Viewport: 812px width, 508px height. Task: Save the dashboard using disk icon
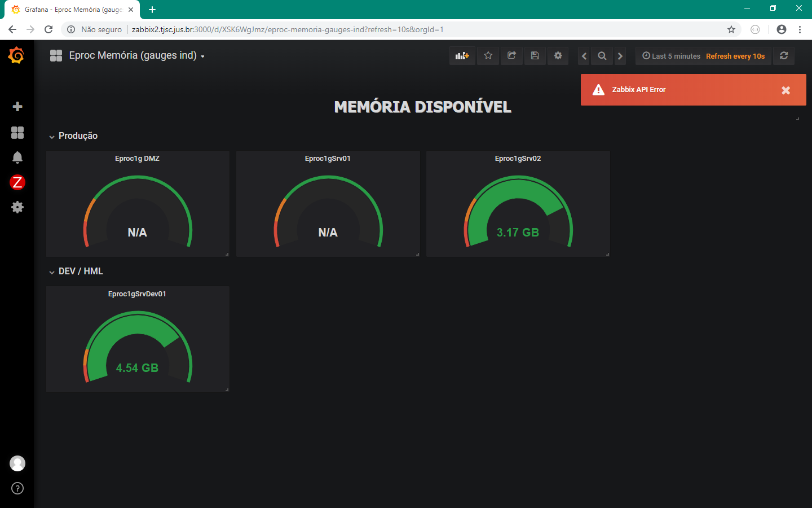(535, 56)
